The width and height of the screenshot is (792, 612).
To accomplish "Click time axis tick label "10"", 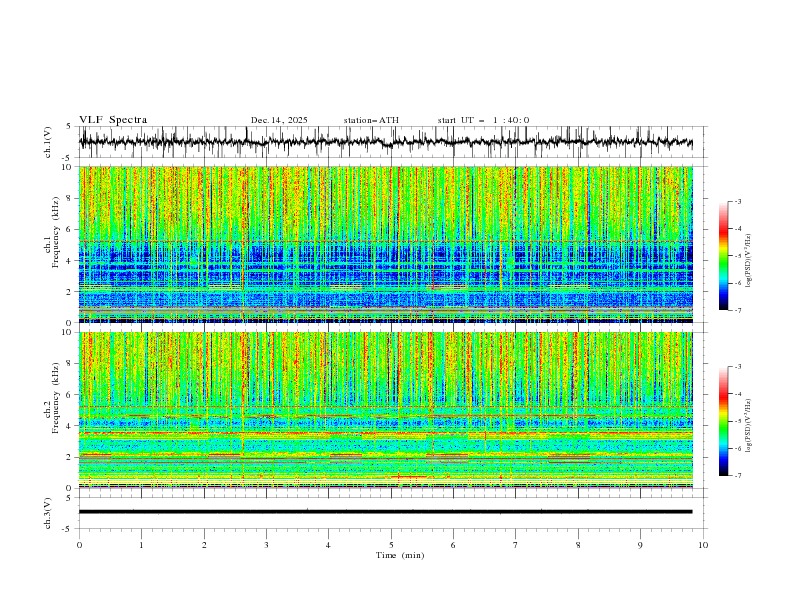I will (x=703, y=545).
